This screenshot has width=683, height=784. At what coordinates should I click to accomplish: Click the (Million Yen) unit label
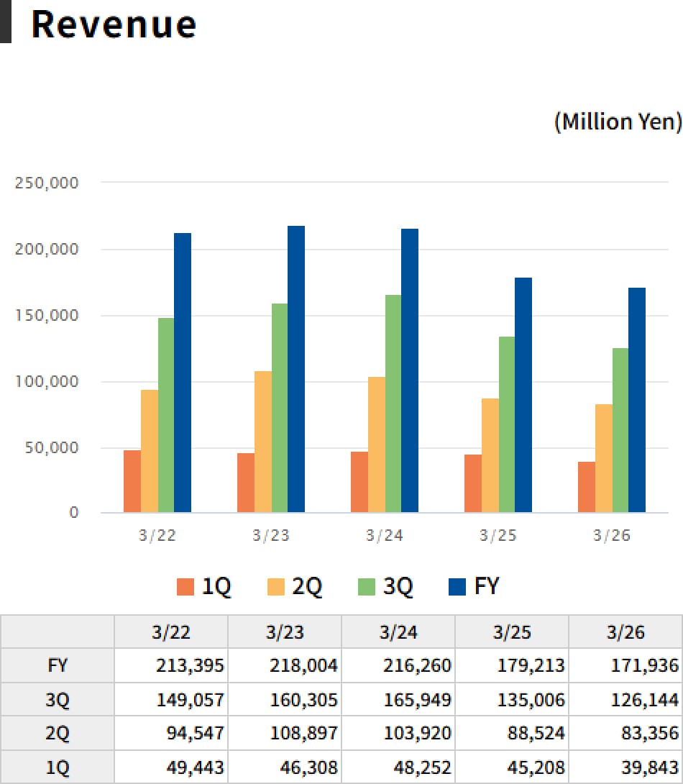click(x=618, y=122)
